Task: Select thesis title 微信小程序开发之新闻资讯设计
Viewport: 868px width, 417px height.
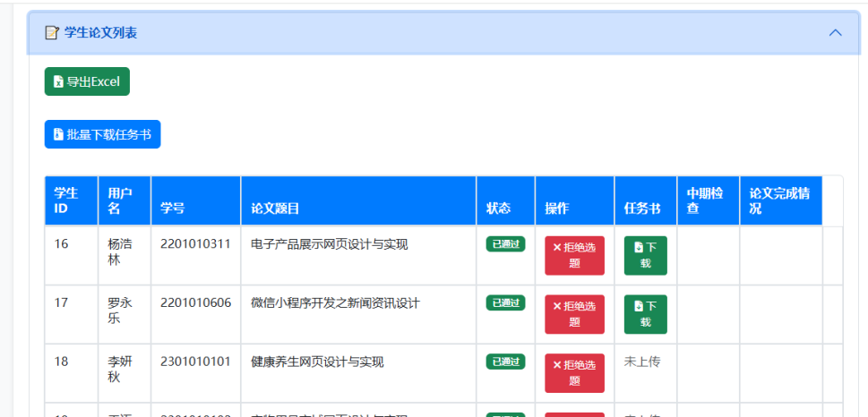Action: (335, 303)
